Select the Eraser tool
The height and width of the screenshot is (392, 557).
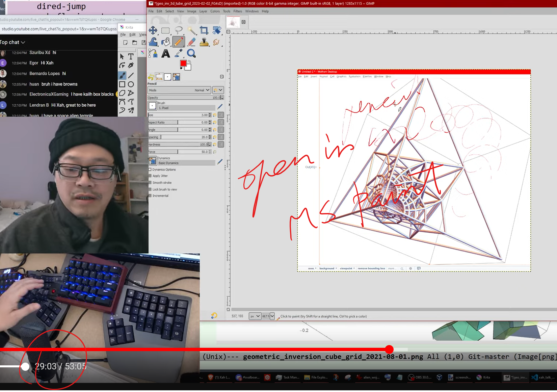191,42
